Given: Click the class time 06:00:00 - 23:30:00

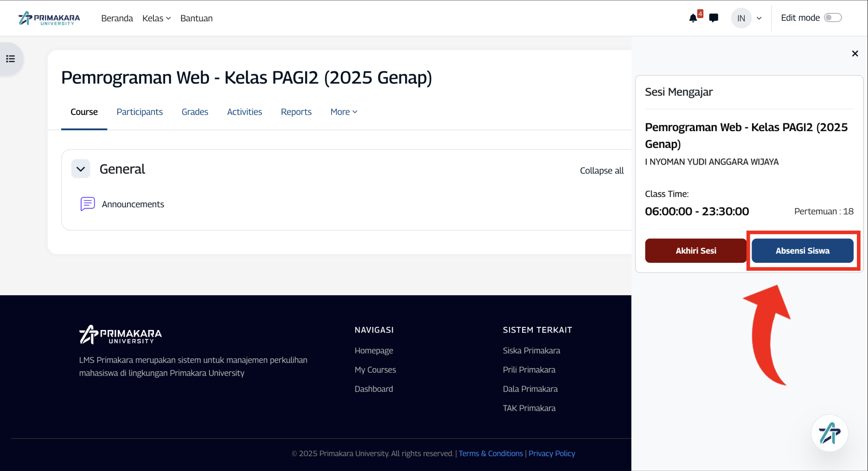Looking at the screenshot, I should 697,211.
